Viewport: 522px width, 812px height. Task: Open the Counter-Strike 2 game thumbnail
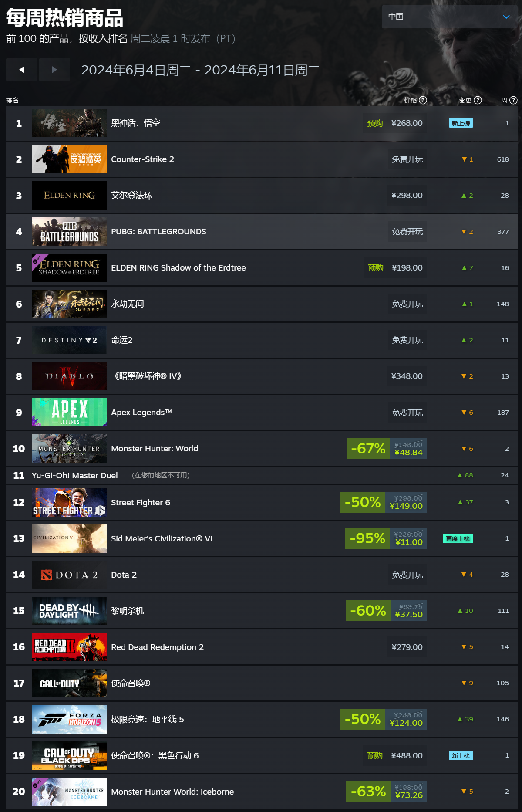pos(69,159)
